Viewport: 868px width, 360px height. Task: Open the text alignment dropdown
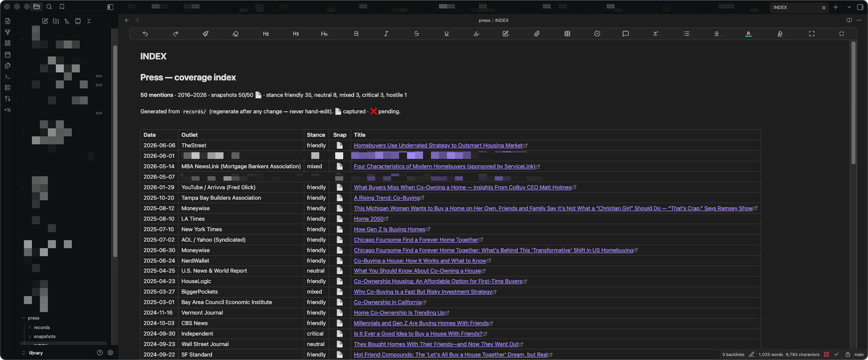[x=717, y=33]
